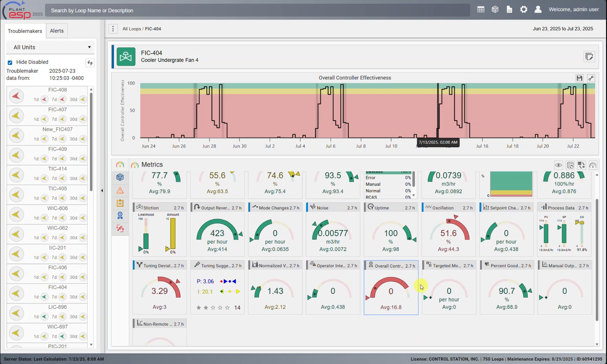Open the Oscillation metric tile
607x364 pixels.
point(449,229)
